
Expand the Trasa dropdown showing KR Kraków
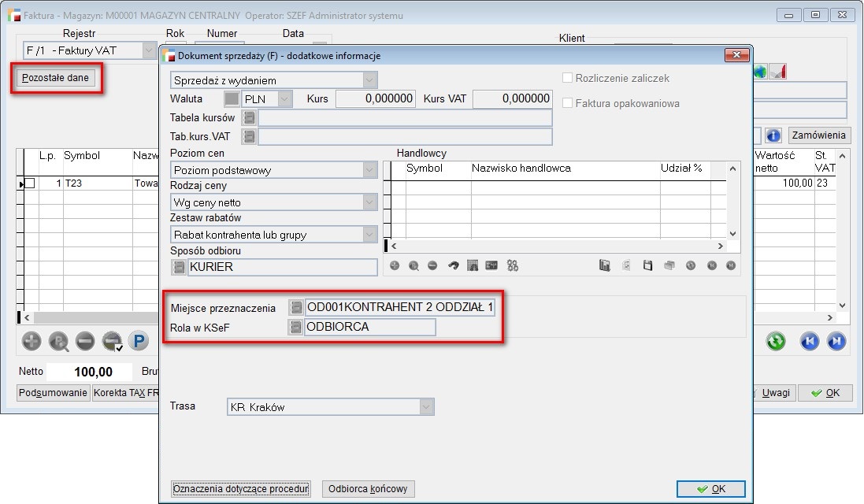[x=426, y=407]
